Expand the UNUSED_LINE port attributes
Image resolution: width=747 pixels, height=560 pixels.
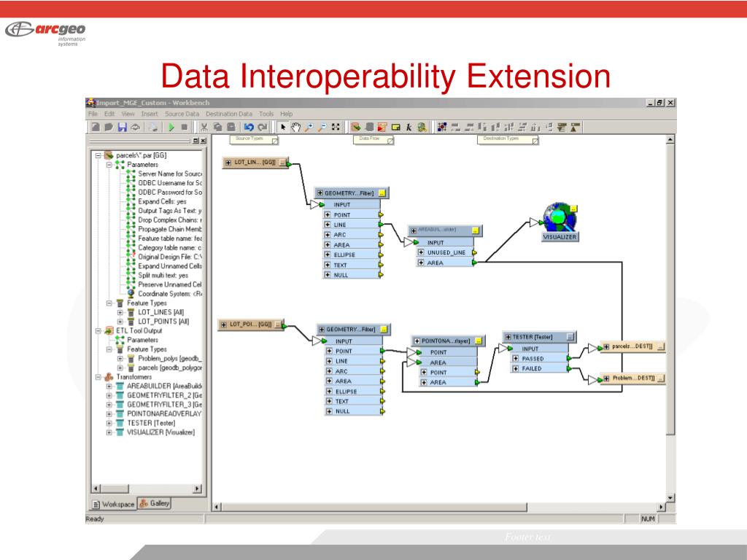(421, 252)
